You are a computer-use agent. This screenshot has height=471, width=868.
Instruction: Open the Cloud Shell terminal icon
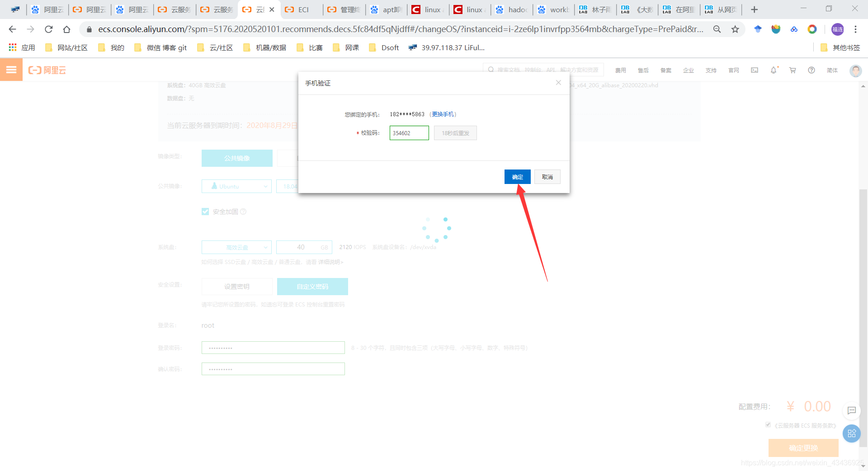[x=754, y=70]
